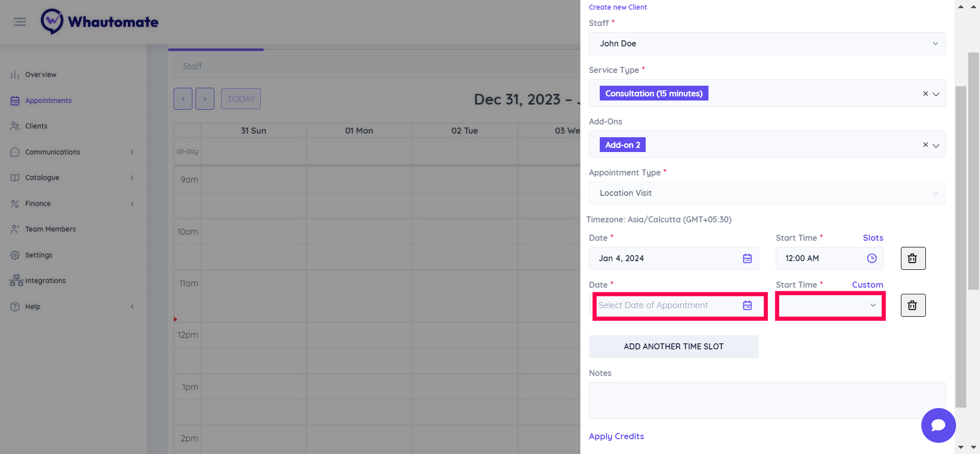Click the Apply Credits link
980x454 pixels.
click(616, 436)
